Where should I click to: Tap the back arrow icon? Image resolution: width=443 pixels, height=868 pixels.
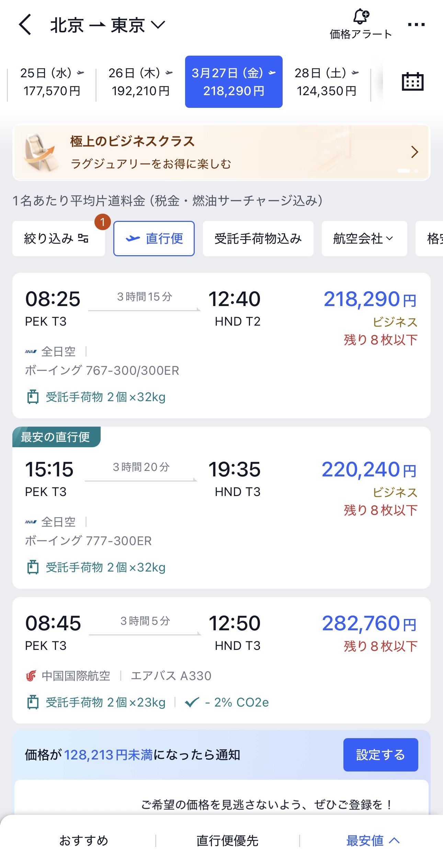coord(25,25)
